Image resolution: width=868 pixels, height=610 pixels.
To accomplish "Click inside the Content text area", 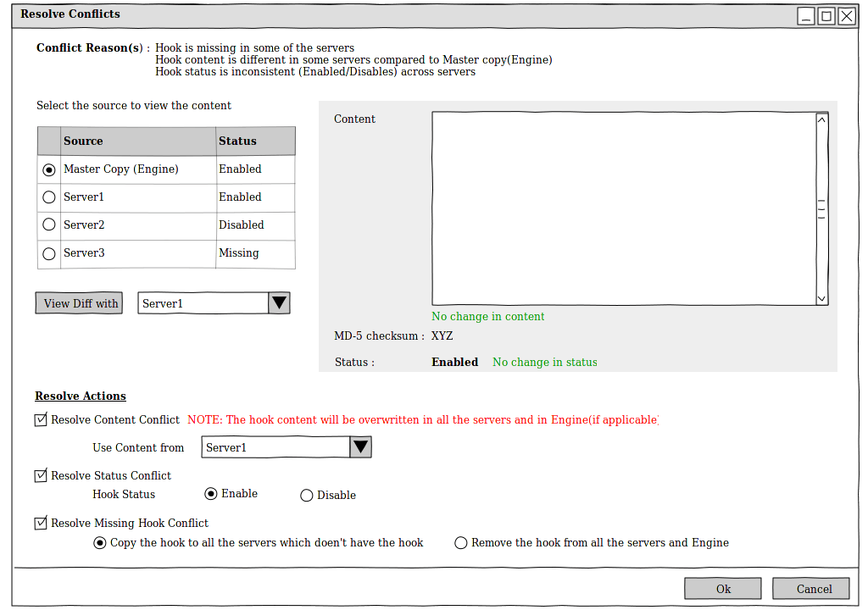I will coord(623,208).
